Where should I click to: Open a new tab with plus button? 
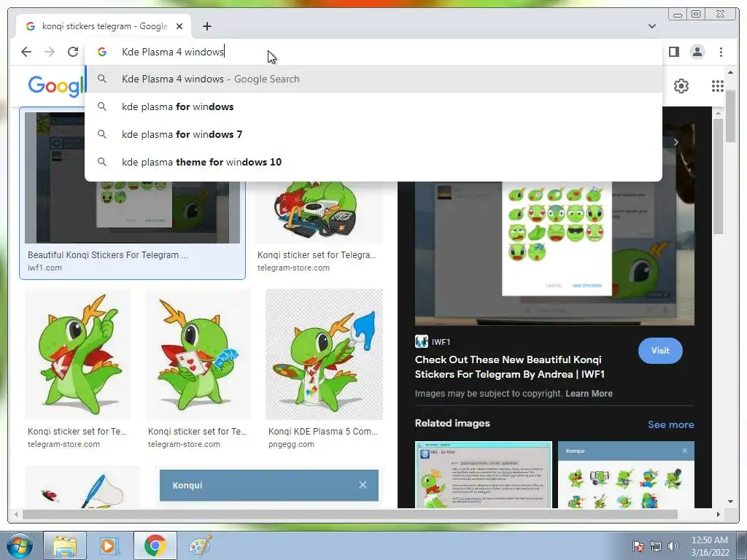coord(206,26)
